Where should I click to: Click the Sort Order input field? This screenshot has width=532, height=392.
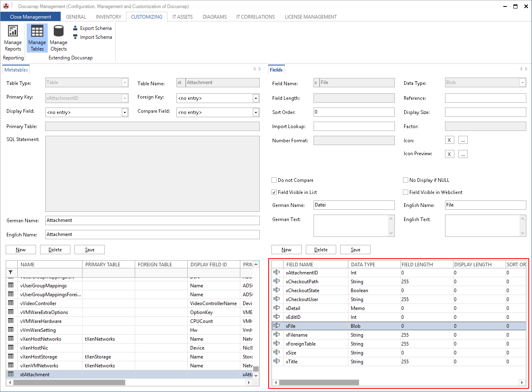tap(354, 112)
